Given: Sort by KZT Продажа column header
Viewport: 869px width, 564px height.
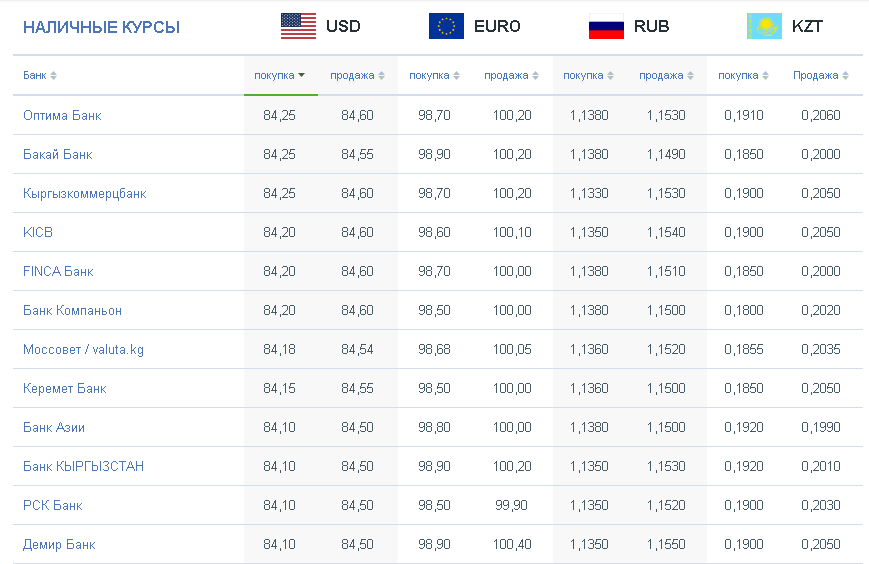Looking at the screenshot, I should click(821, 75).
